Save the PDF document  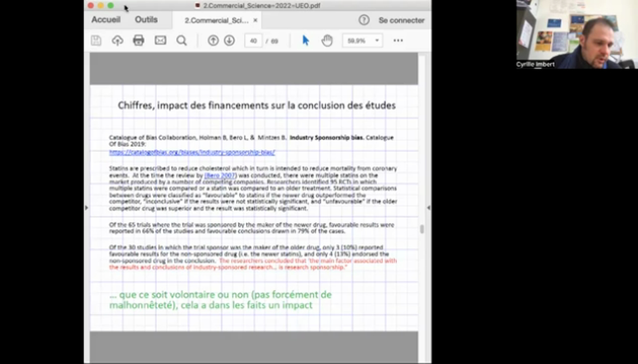click(x=96, y=40)
